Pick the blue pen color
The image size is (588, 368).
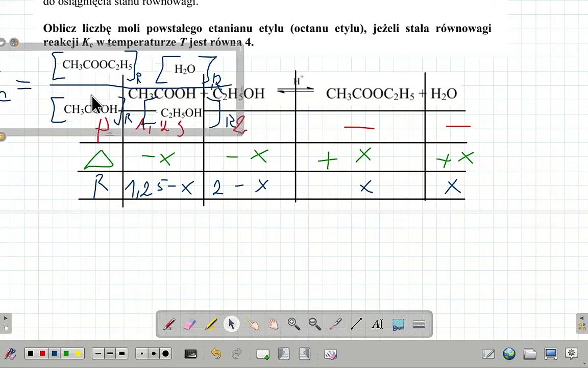[x=55, y=353]
